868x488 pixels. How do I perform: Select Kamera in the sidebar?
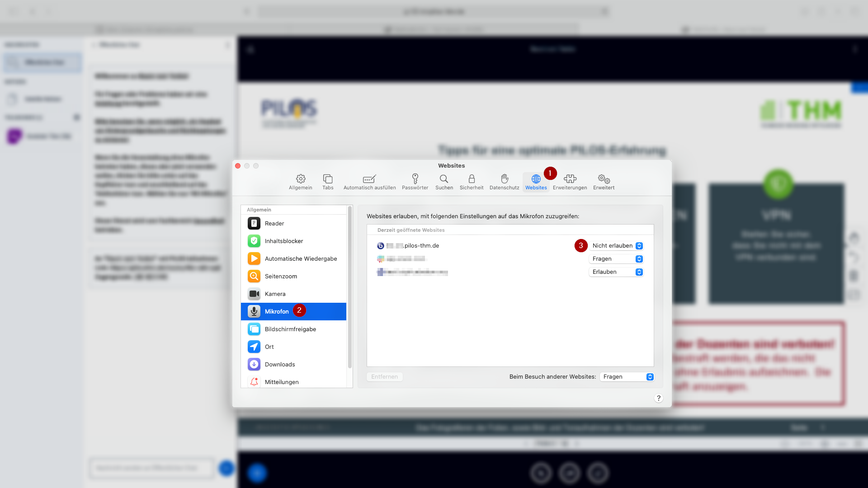294,294
